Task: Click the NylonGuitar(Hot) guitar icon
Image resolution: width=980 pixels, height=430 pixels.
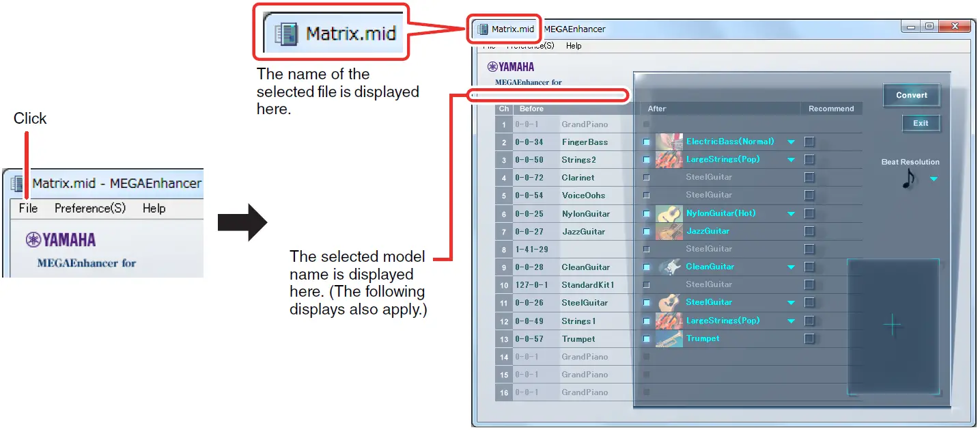Action: click(x=669, y=214)
